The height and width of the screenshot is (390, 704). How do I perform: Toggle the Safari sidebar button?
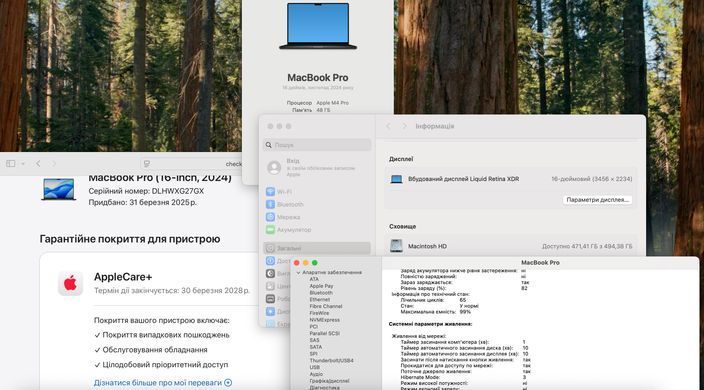11,164
